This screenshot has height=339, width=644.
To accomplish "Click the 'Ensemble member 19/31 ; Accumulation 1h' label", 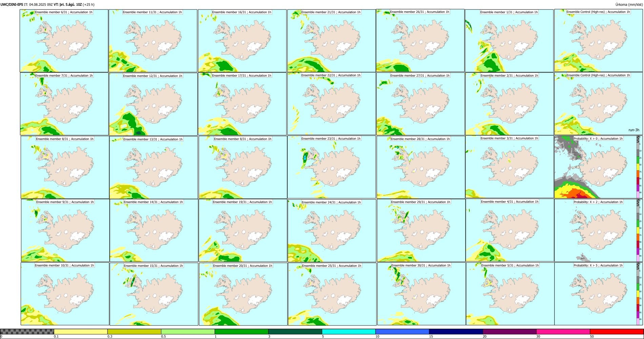I will (242, 202).
